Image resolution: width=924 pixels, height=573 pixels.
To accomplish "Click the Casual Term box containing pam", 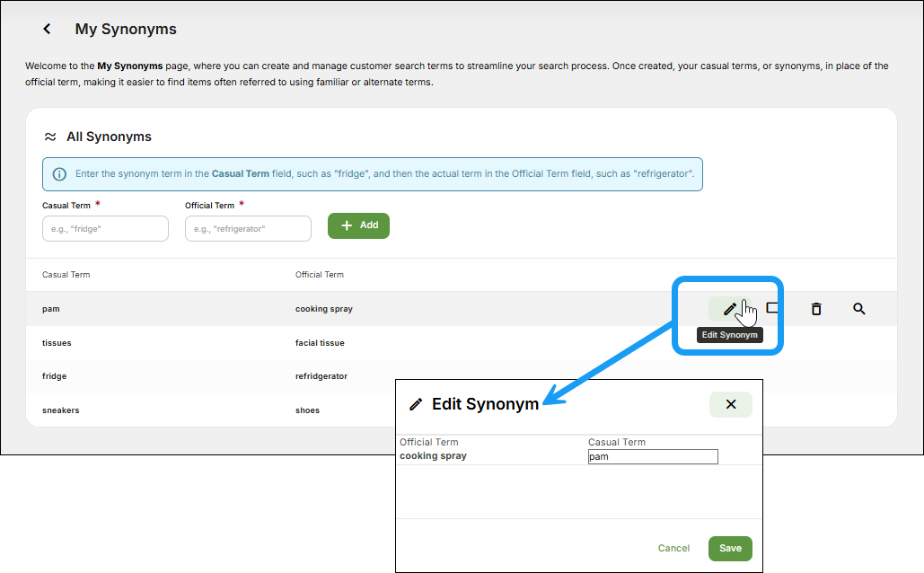I will coord(653,457).
